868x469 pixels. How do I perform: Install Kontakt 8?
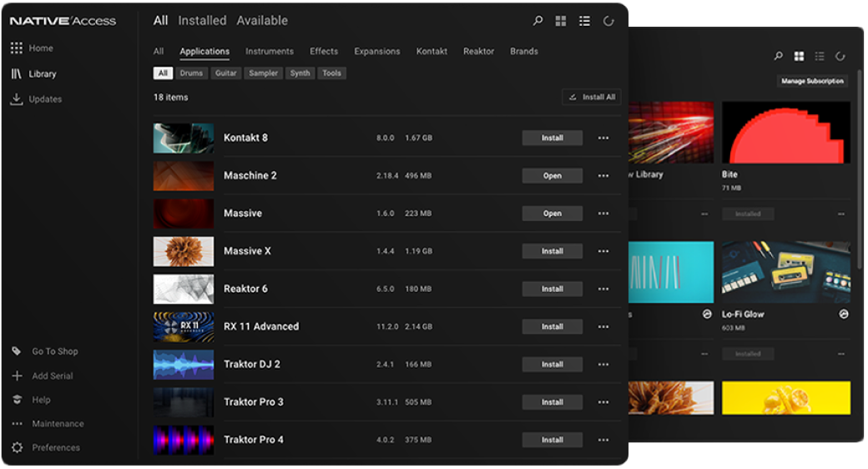pos(552,138)
